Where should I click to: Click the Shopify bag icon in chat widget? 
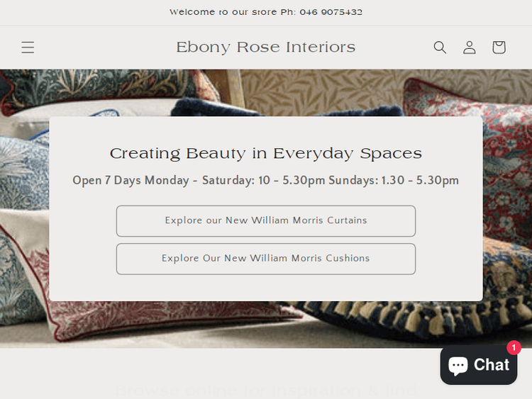tap(458, 365)
